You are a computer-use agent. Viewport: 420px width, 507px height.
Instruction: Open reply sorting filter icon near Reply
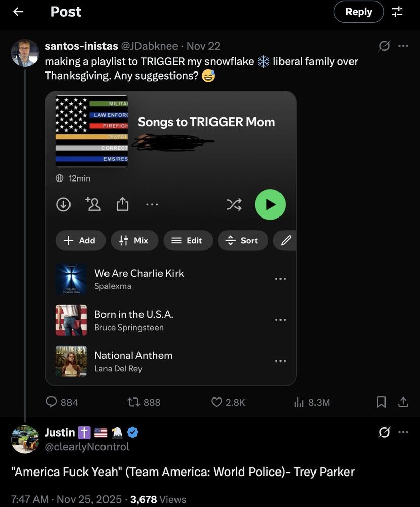tap(397, 12)
